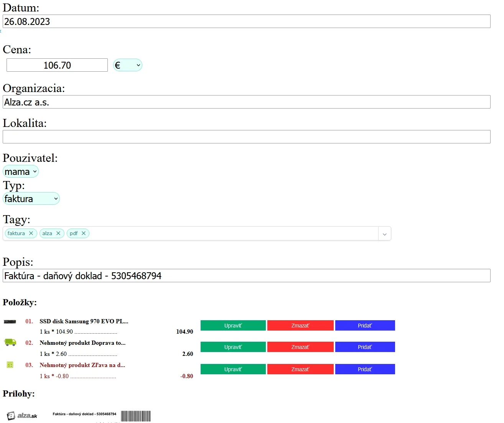Open the Pouzivatel dropdown showing mama
The height and width of the screenshot is (423, 504).
21,172
